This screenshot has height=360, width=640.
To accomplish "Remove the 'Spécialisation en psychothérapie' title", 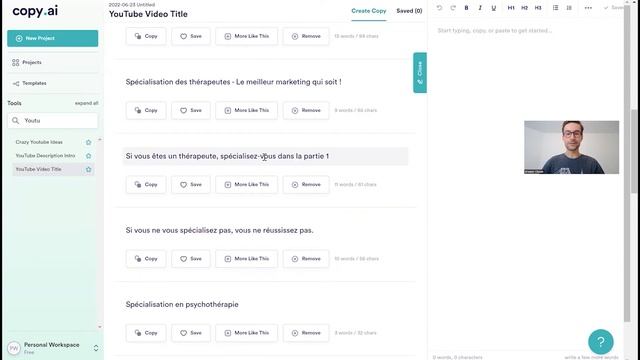I will [306, 333].
